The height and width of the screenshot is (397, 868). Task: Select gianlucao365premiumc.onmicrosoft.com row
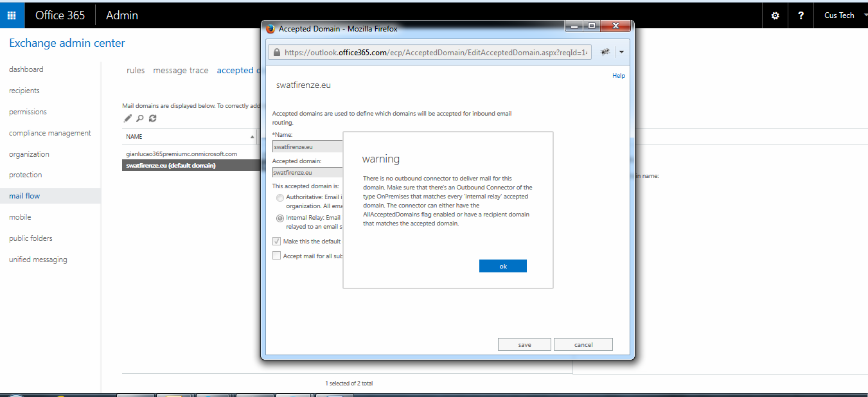191,154
